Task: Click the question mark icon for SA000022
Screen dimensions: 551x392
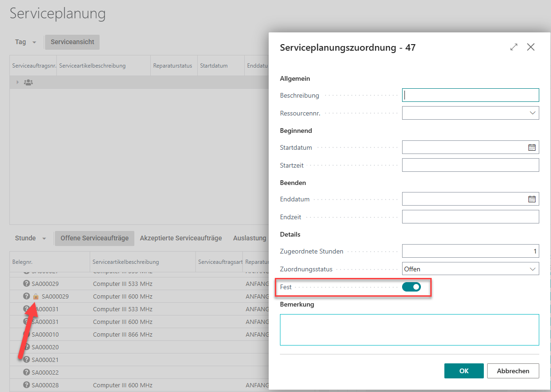Action: (x=26, y=372)
